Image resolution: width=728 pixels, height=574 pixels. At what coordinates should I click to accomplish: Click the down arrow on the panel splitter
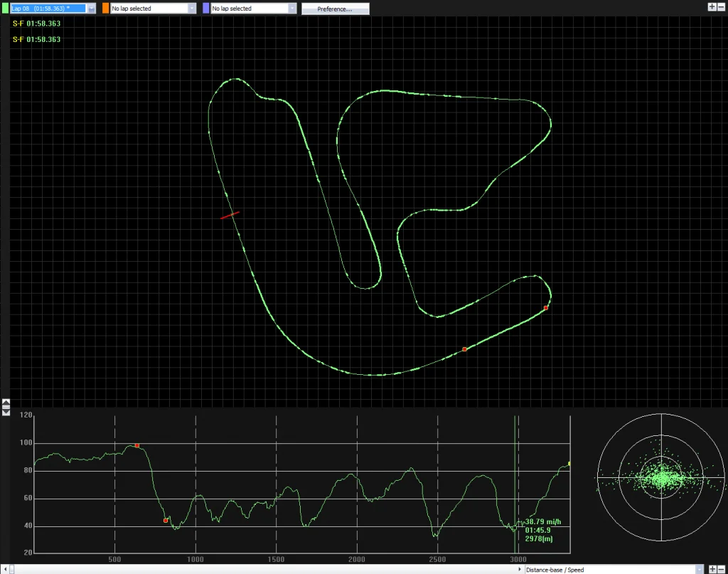coord(6,411)
